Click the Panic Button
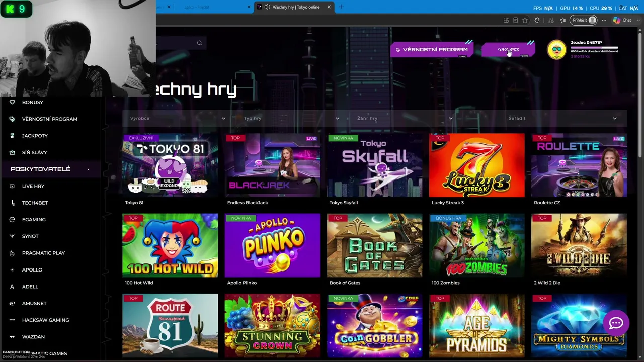644x362 pixels. pyautogui.click(x=16, y=352)
